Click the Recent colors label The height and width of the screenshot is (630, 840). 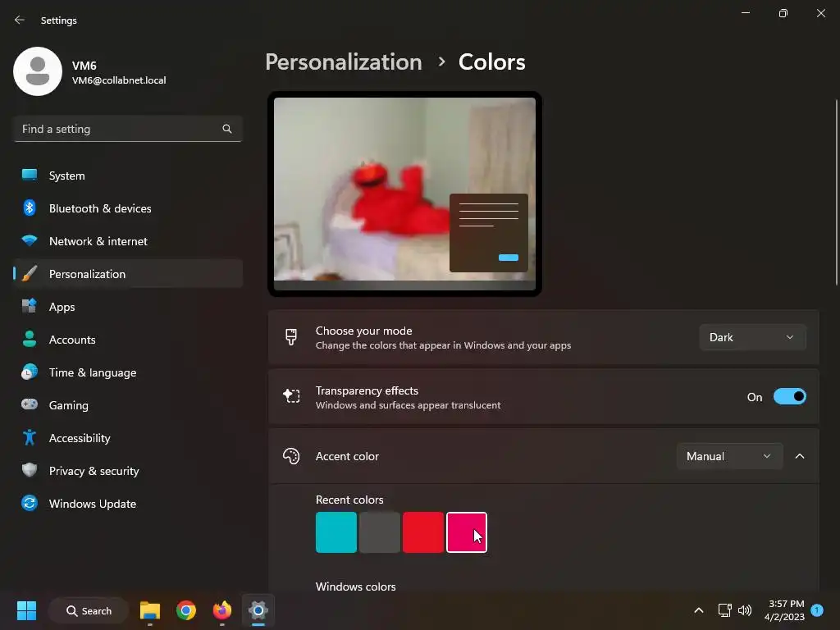tap(349, 500)
